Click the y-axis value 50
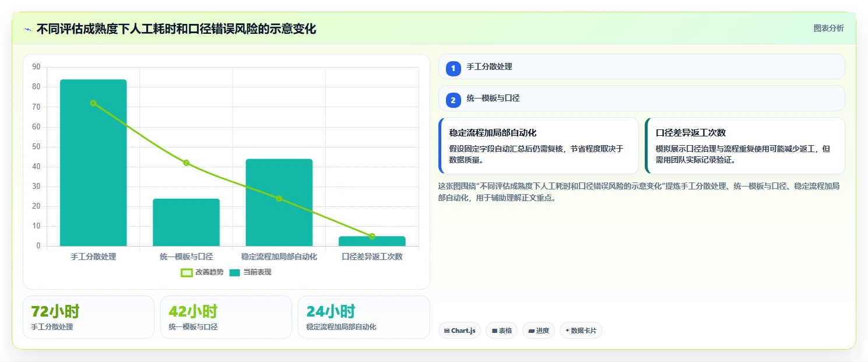Screen dimensions: 868x362 (x=36, y=146)
